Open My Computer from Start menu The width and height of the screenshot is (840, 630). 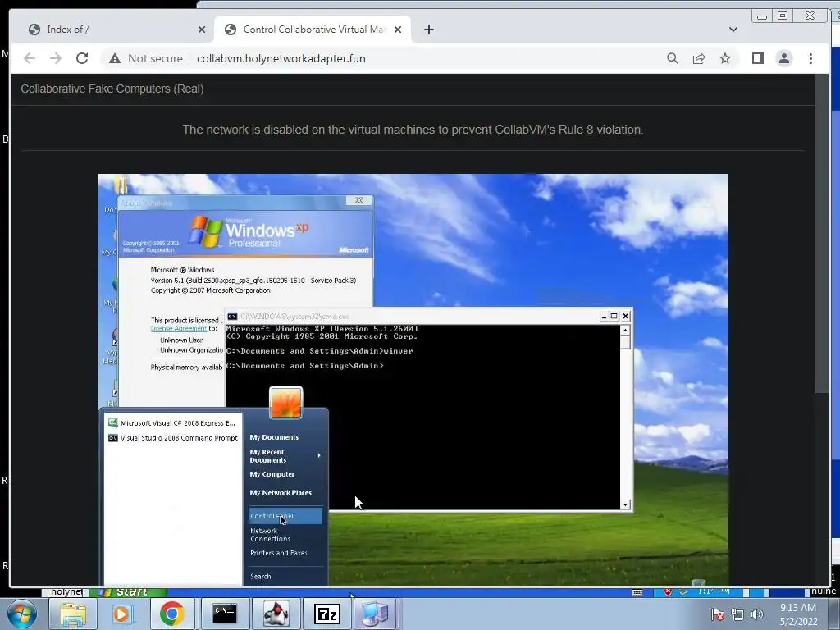click(272, 474)
